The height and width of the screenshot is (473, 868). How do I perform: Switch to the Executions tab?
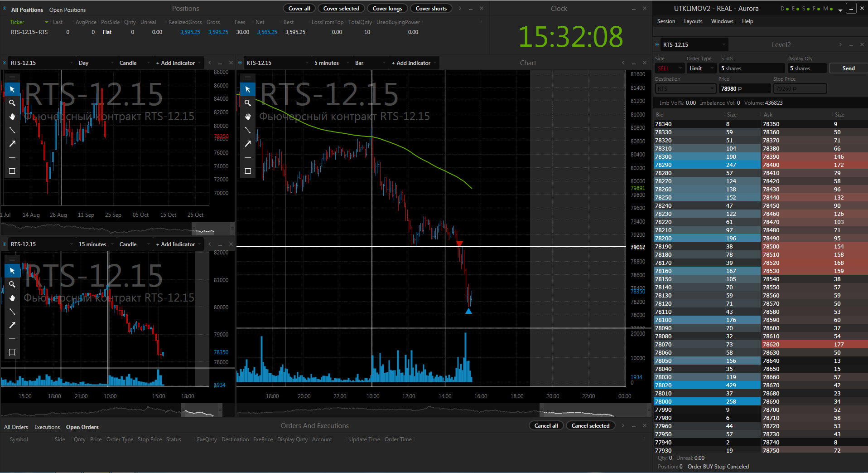pyautogui.click(x=47, y=427)
